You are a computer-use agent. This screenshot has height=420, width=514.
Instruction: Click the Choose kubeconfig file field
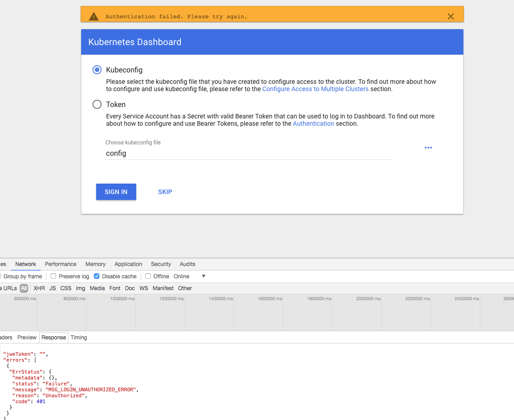[248, 154]
